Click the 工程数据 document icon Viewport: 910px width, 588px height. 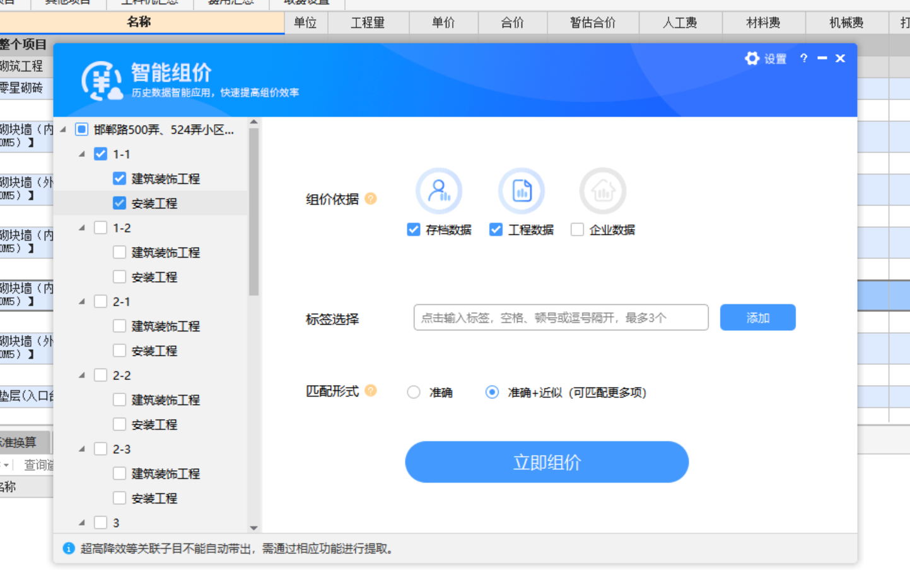(522, 190)
